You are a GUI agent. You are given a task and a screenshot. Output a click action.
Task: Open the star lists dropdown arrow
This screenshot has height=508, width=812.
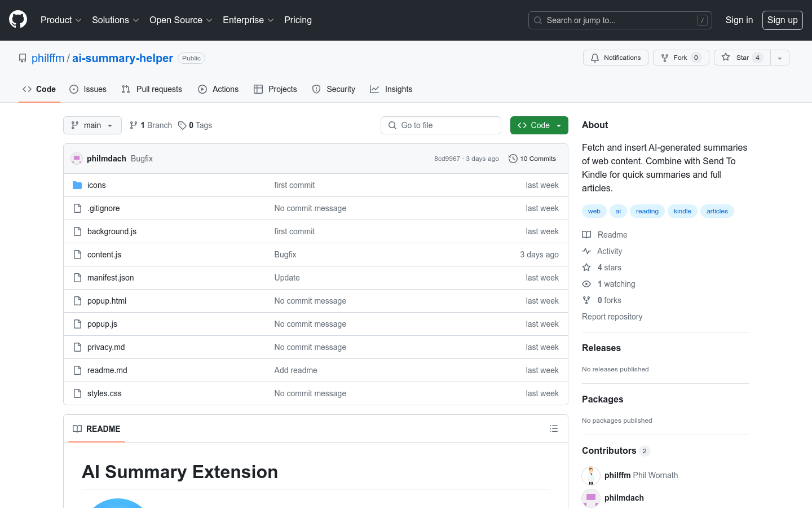[780, 58]
